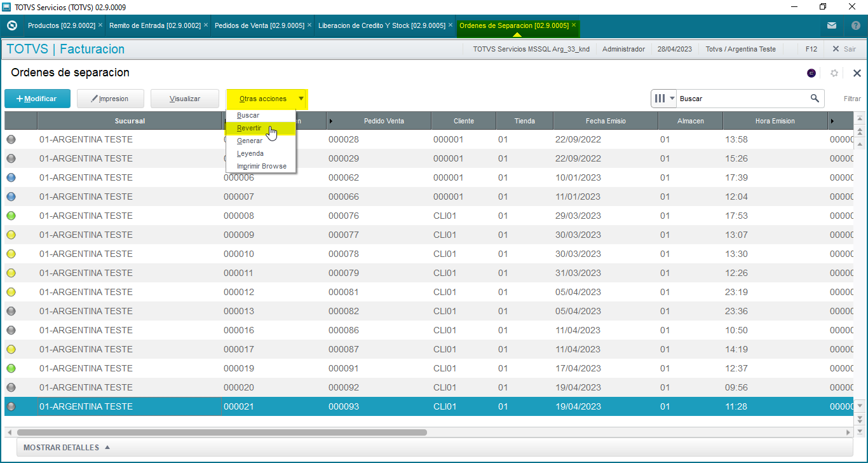Click the search magnifier icon
Screen dimensions: 868x463
tap(815, 99)
